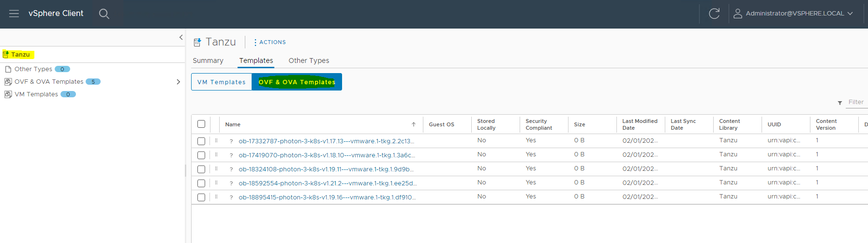Open the hamburger navigation menu
The width and height of the screenshot is (868, 243).
(x=14, y=14)
